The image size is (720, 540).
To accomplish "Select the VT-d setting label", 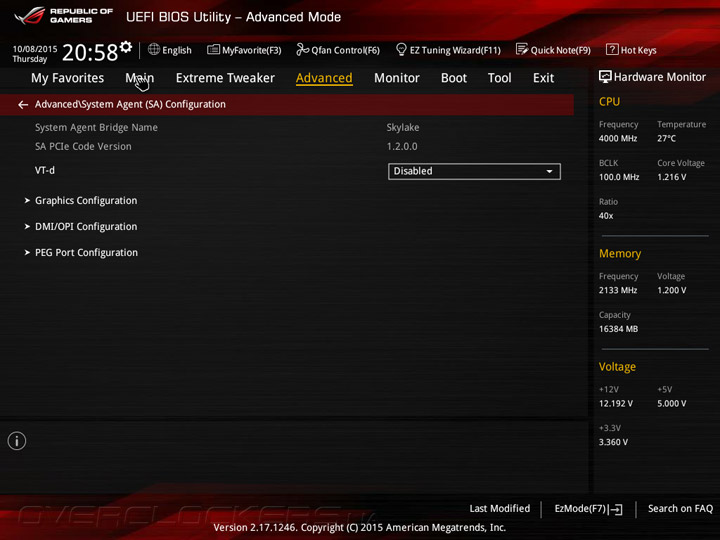I will pyautogui.click(x=45, y=170).
